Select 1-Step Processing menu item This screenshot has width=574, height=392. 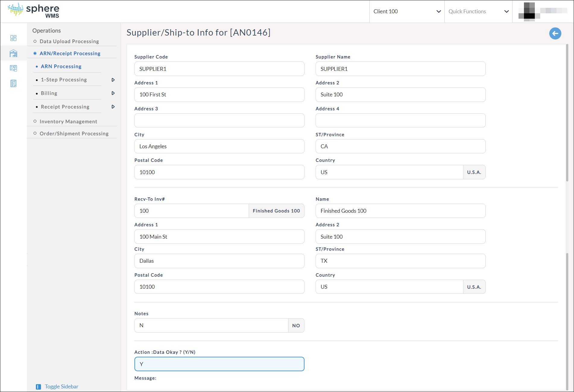(64, 80)
